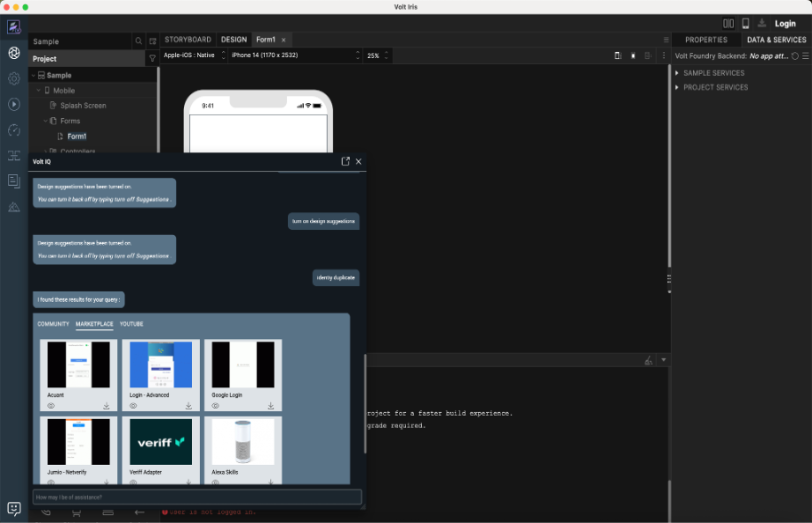
Task: Preview the Login - Advanced component
Action: [x=133, y=406]
